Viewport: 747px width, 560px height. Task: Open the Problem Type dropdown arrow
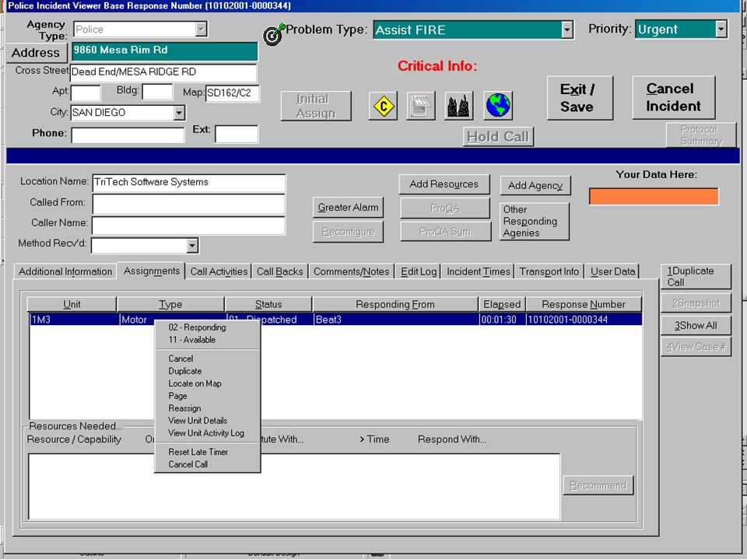567,30
